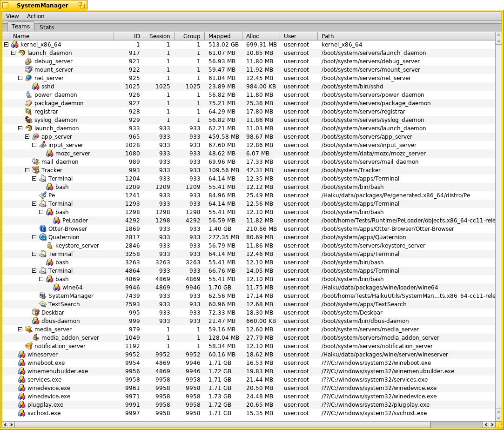Collapse the Tracker node
Screen dimensions: 504x430
pos(27,170)
